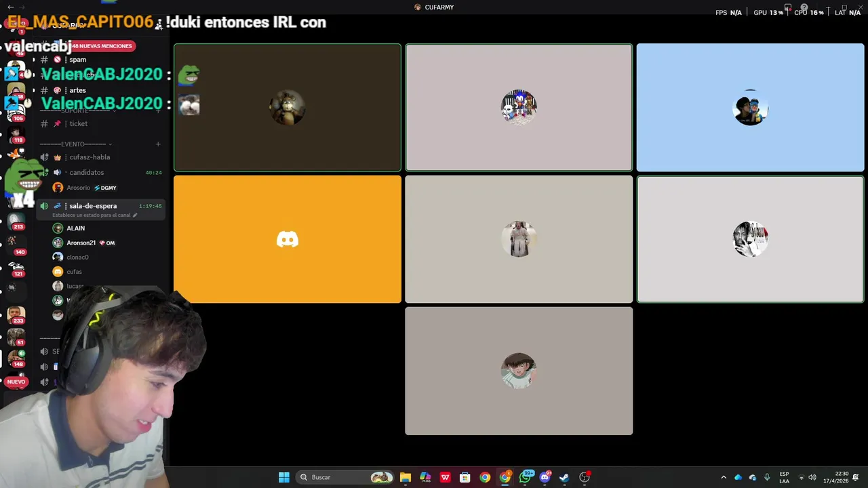The image size is (868, 488).
Task: Click the server with 140 badge
Action: pos(16,245)
